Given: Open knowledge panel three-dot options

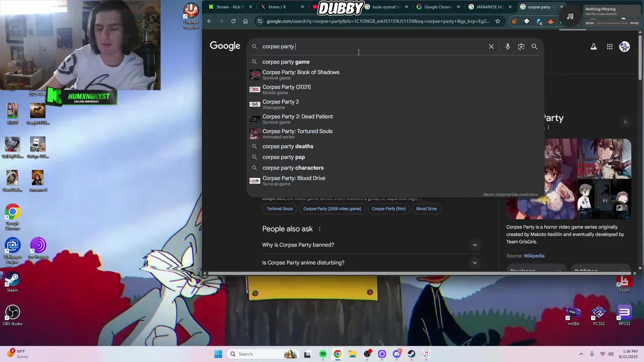Looking at the screenshot, I should (x=548, y=128).
